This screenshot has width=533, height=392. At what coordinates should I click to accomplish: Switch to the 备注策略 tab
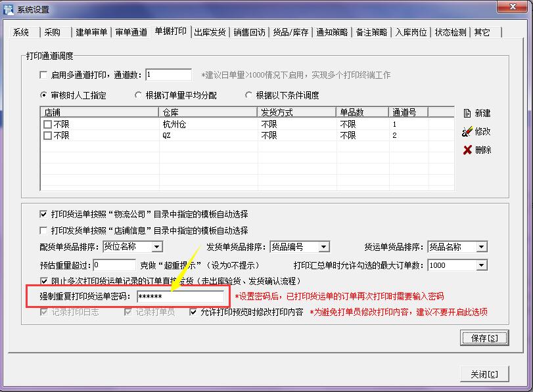point(371,32)
